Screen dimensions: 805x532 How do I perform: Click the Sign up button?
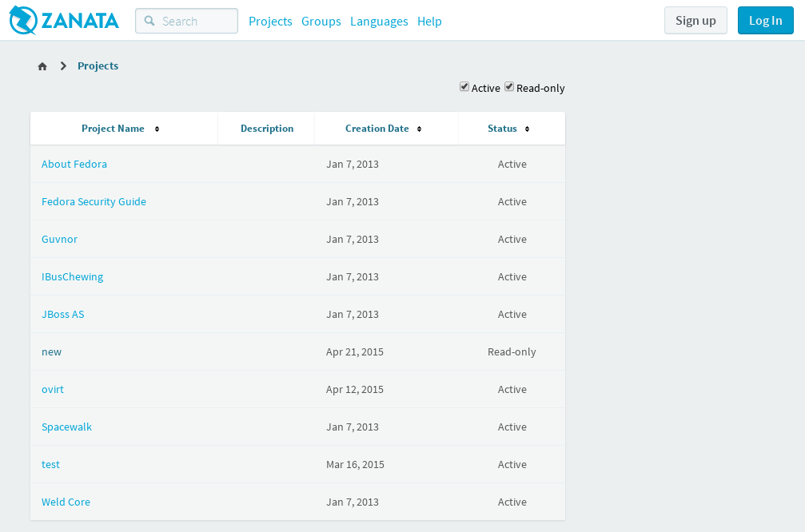click(695, 20)
